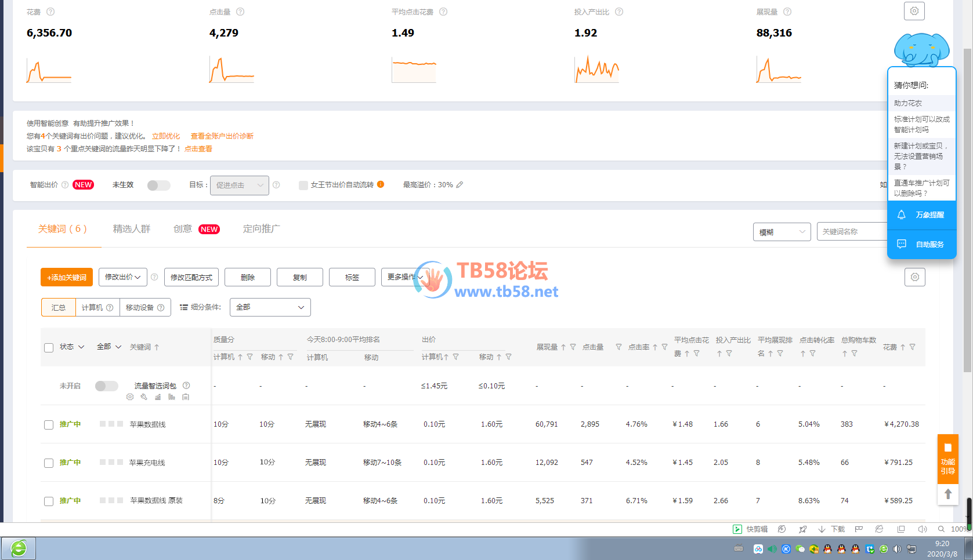Open the 模糊 match type dropdown

[x=782, y=232]
